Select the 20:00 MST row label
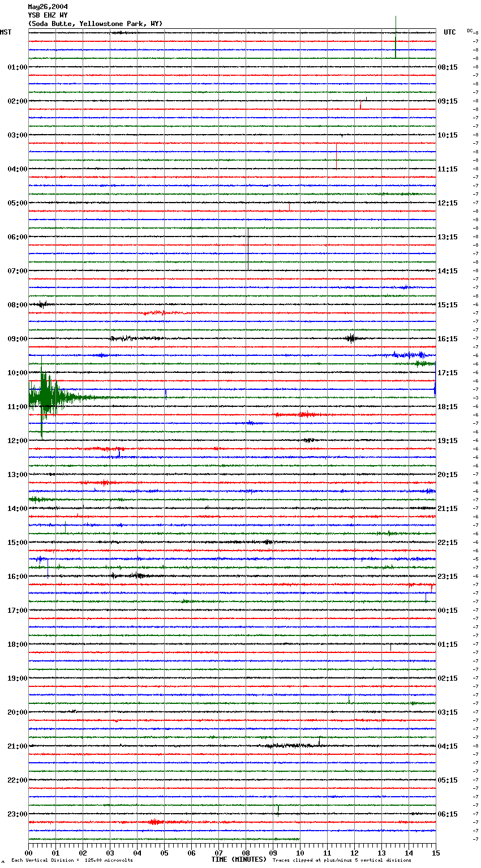Screen dimensions: 481x868 [18, 712]
